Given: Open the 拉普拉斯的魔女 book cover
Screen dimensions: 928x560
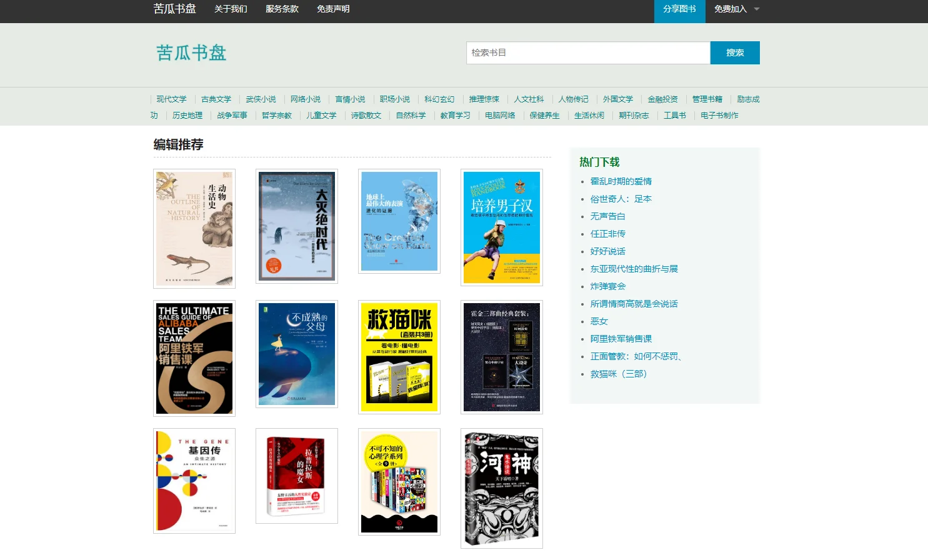Looking at the screenshot, I should pyautogui.click(x=297, y=476).
